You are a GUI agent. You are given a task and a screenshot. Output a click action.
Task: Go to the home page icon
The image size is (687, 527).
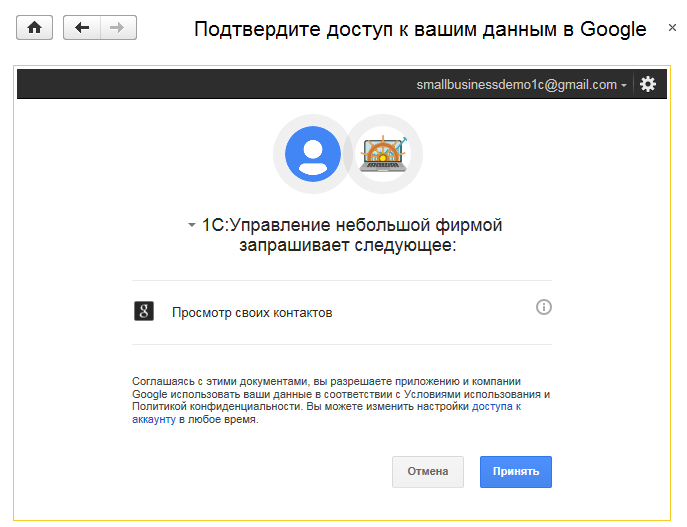[x=35, y=28]
